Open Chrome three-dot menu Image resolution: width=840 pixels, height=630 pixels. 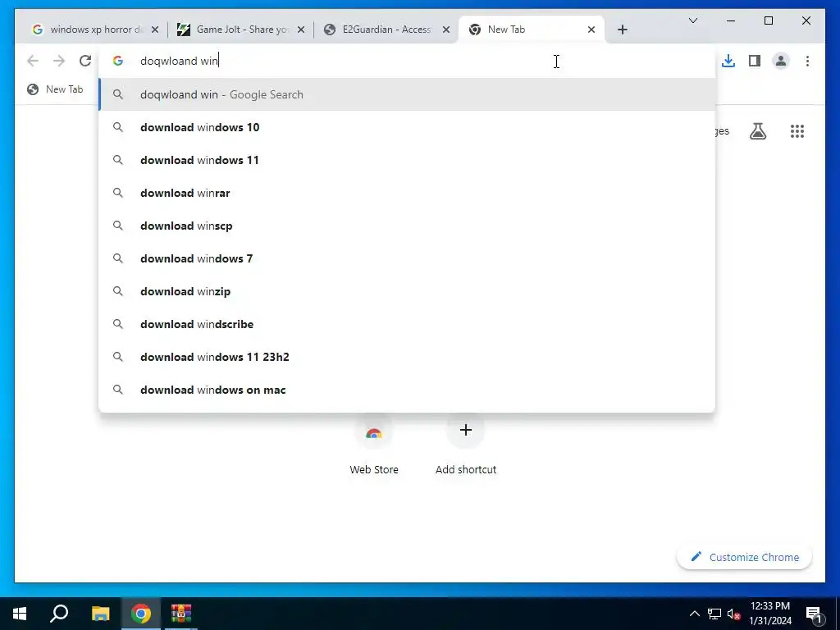[807, 61]
